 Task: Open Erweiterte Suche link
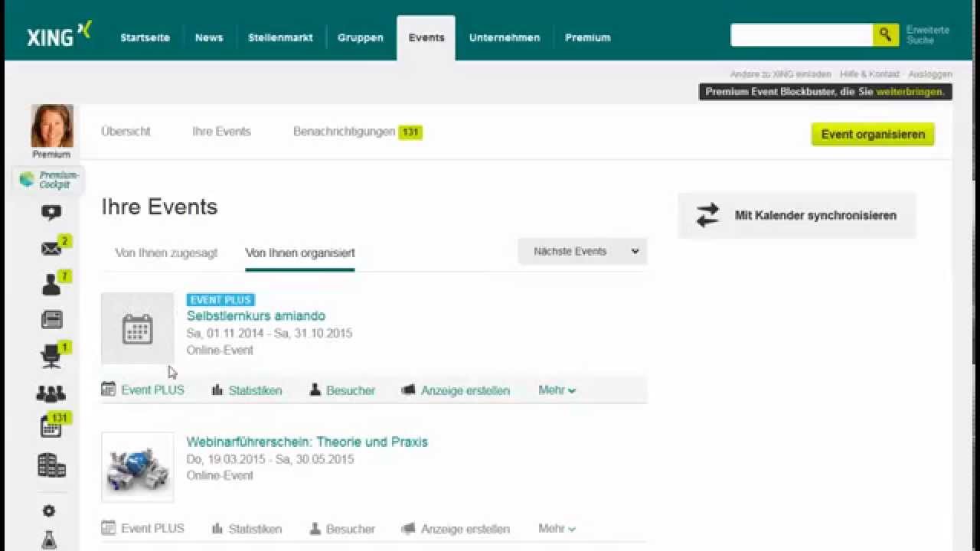pyautogui.click(x=928, y=35)
